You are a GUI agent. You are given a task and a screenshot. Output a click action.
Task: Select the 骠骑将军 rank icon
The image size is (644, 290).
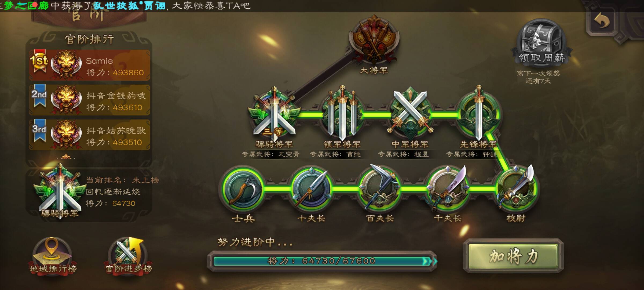(274, 114)
